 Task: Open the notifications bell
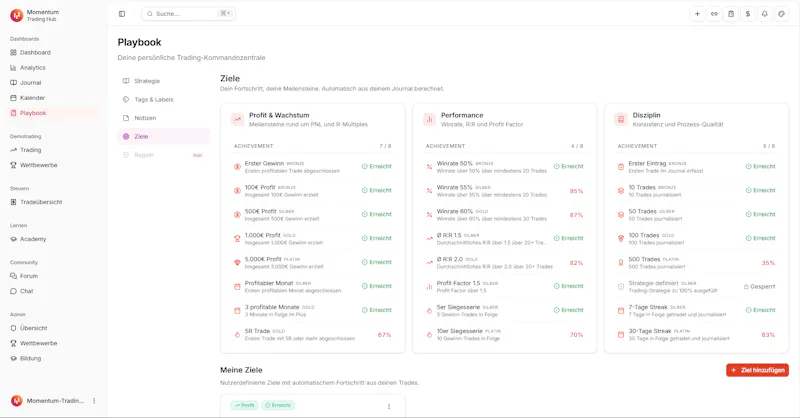(x=765, y=14)
